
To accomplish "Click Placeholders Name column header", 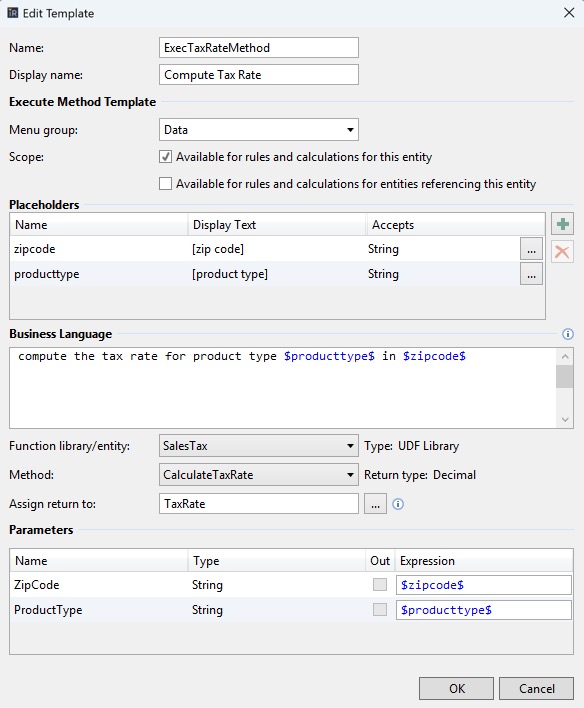I will [98, 224].
